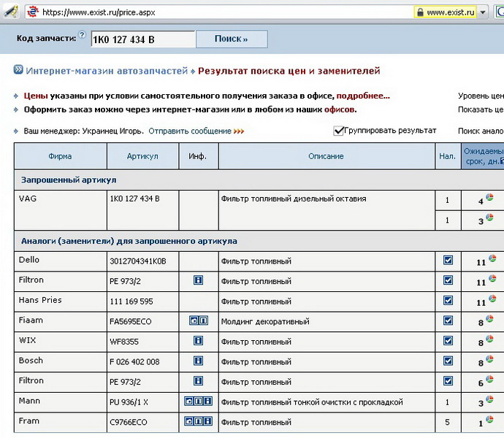Viewport: 504px width, 438px height.
Task: Open help icon next to Код запчасти
Action: (x=83, y=34)
